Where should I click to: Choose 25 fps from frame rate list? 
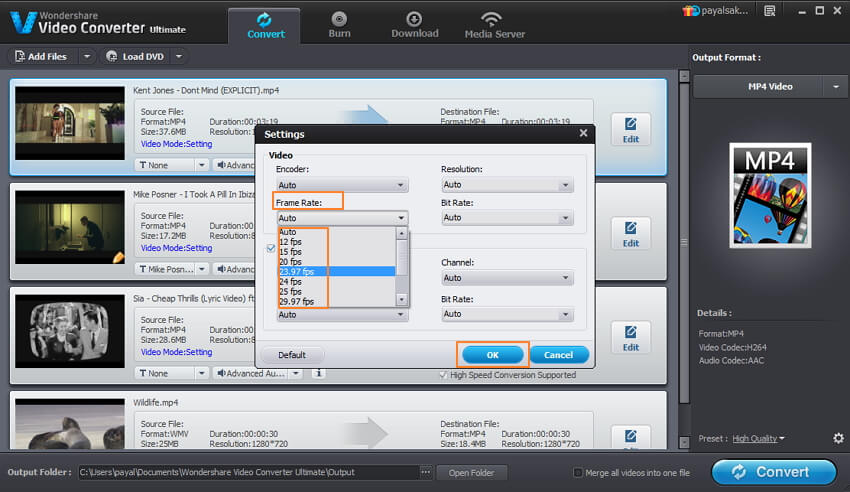337,292
